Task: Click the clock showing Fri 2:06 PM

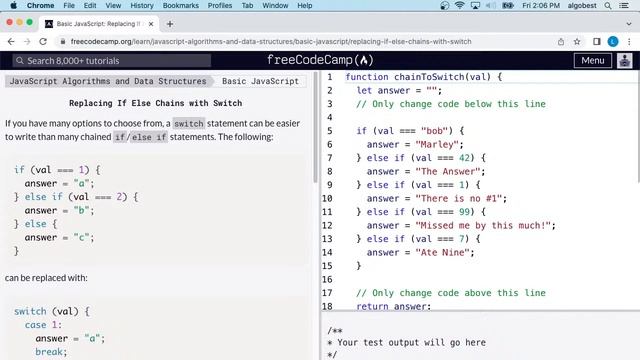Action: coord(541,5)
